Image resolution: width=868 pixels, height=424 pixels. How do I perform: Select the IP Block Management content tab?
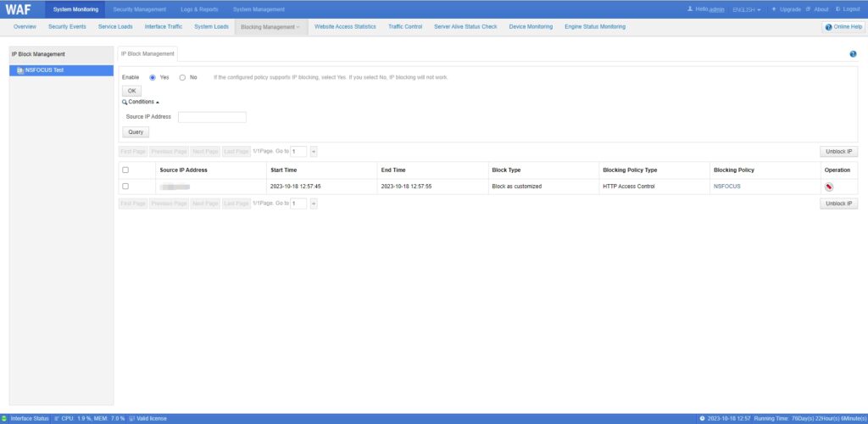pyautogui.click(x=147, y=53)
